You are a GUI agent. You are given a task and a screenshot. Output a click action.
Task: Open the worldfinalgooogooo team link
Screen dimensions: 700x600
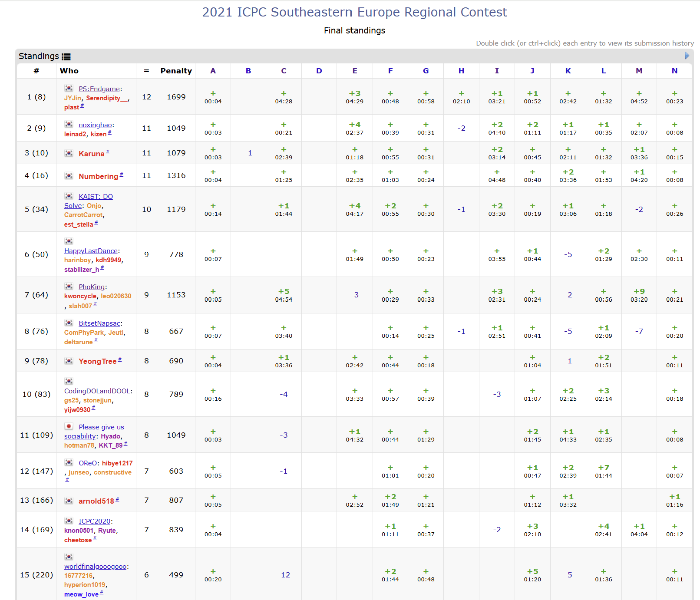[96, 567]
